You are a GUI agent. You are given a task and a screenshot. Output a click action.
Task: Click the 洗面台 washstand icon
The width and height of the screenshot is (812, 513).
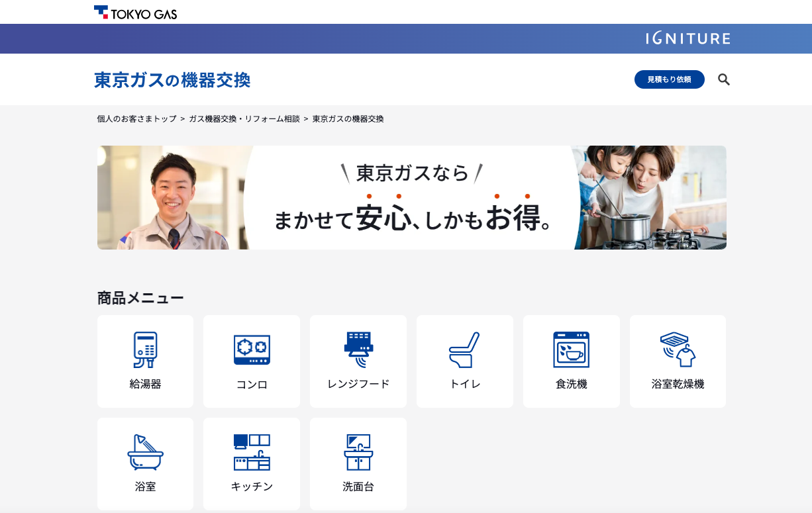coord(358,452)
